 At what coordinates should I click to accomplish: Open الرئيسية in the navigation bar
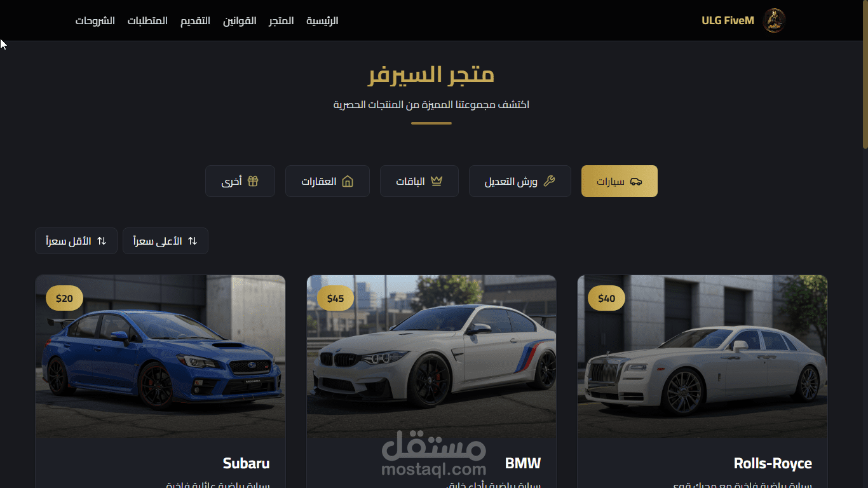click(x=323, y=20)
